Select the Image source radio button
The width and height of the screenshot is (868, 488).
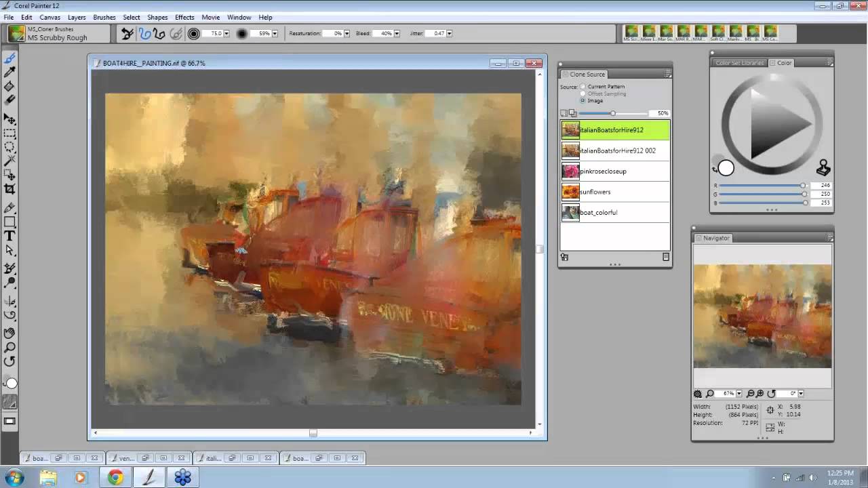coord(583,100)
